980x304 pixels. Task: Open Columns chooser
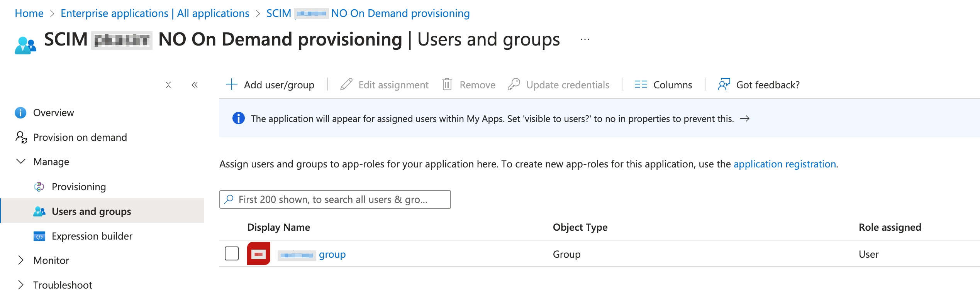(x=673, y=85)
